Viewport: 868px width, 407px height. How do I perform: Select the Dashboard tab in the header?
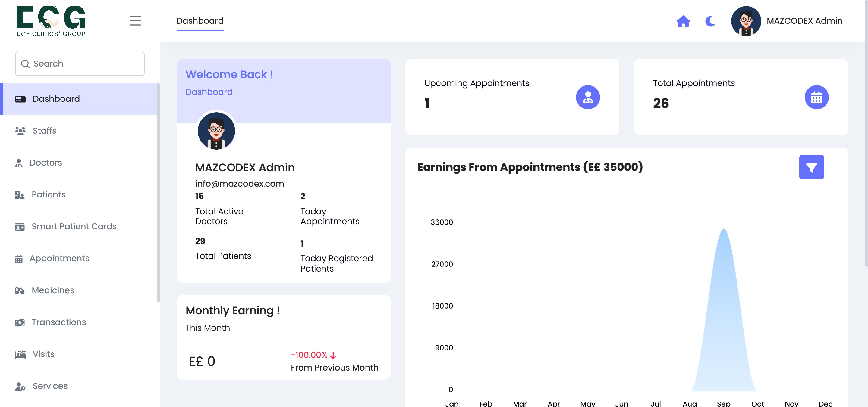point(200,21)
